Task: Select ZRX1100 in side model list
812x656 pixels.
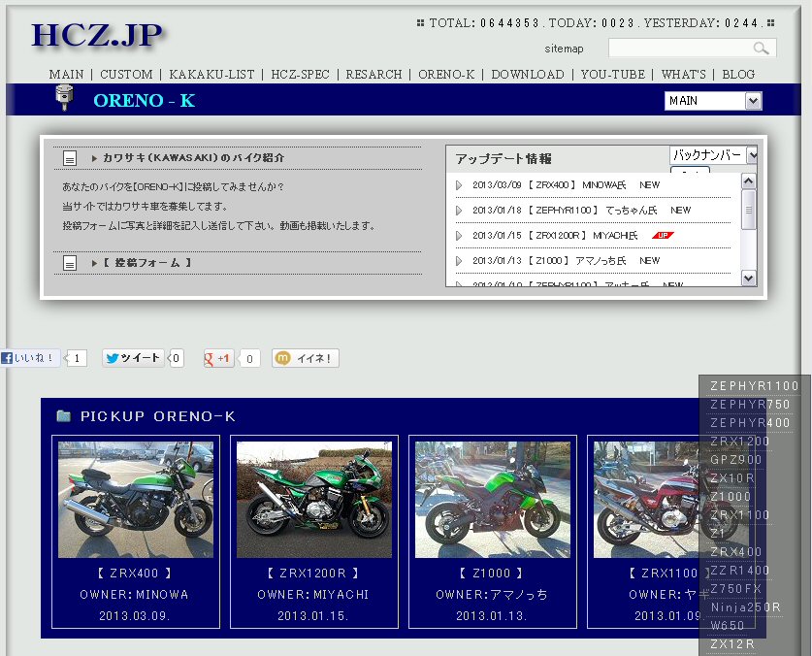Action: click(739, 515)
